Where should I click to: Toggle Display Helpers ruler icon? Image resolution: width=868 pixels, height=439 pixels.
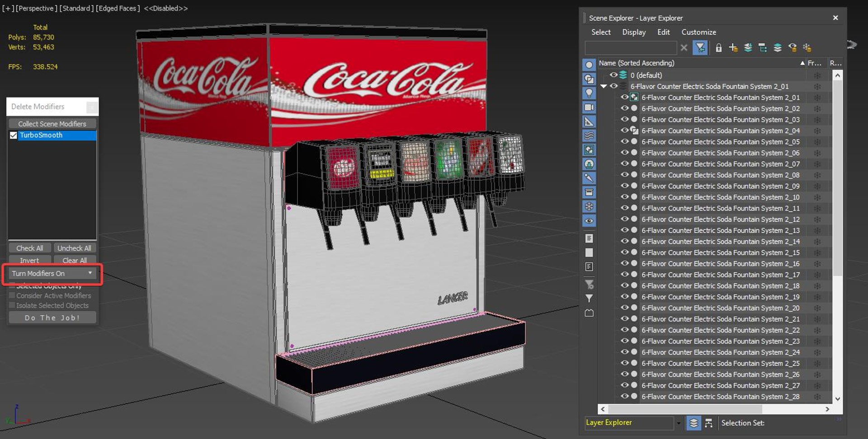[589, 121]
